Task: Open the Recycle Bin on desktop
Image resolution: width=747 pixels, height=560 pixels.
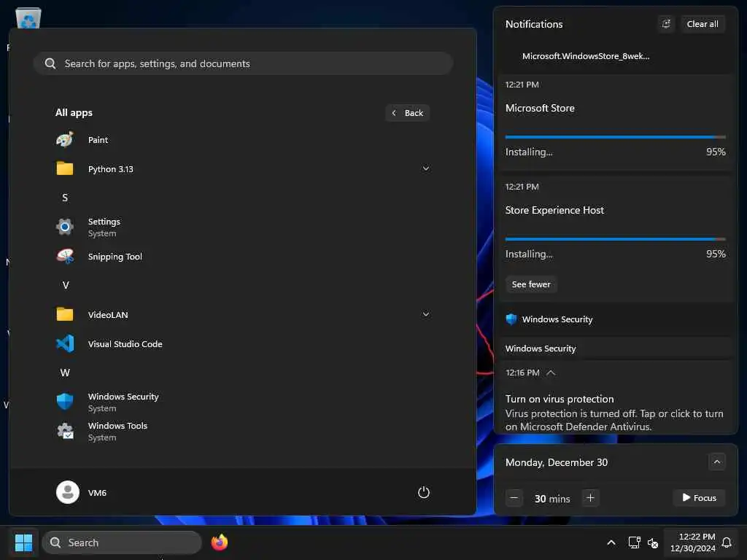Action: (x=28, y=17)
